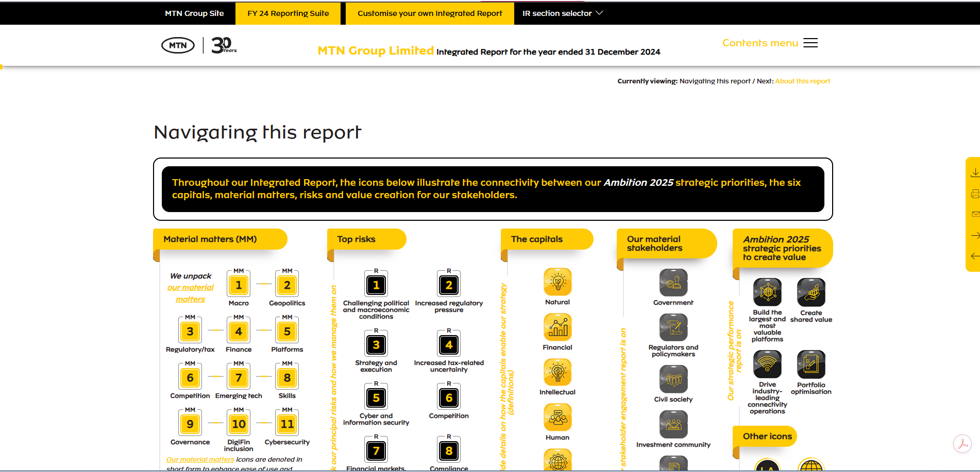Follow the About this report link
980x472 pixels.
pos(802,81)
